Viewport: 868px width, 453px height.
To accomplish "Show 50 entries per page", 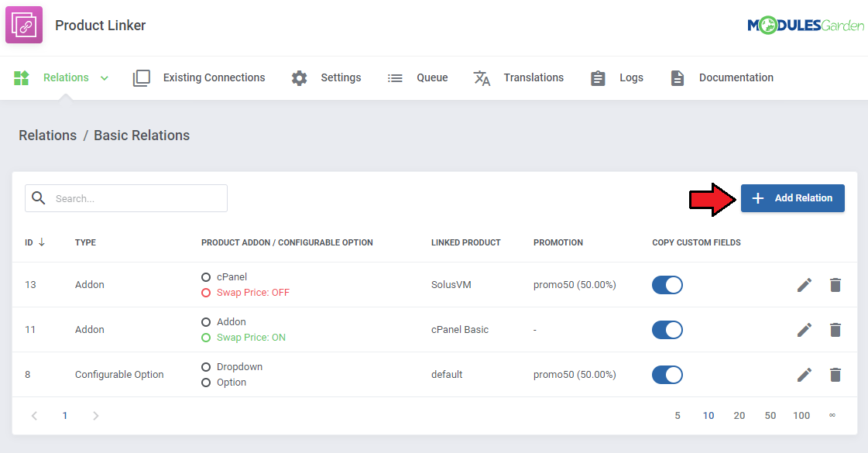I will point(770,415).
